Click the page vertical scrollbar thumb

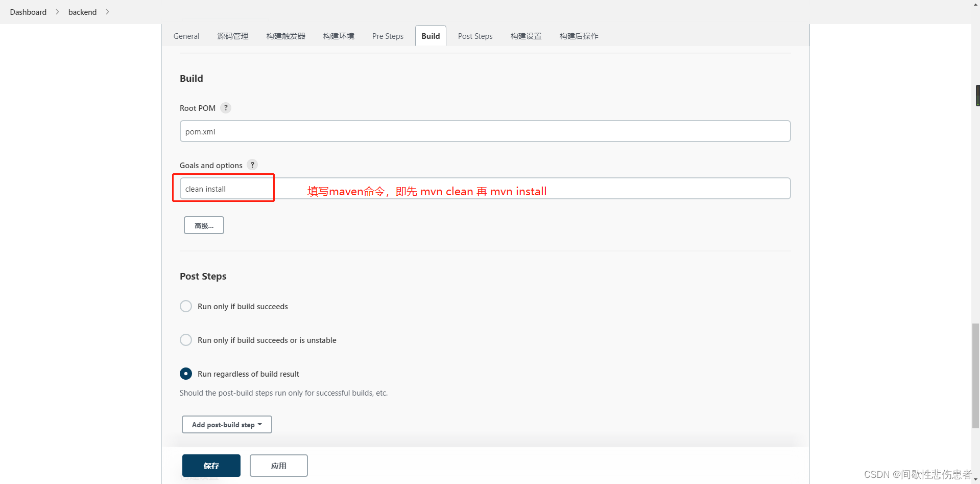click(975, 376)
